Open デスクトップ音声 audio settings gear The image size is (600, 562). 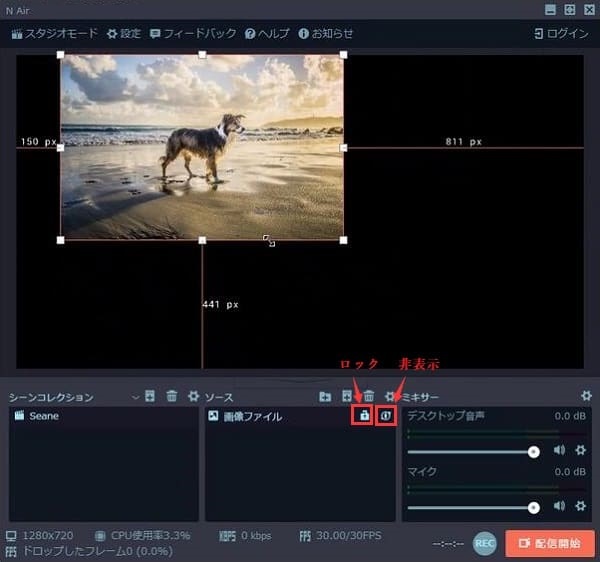580,450
